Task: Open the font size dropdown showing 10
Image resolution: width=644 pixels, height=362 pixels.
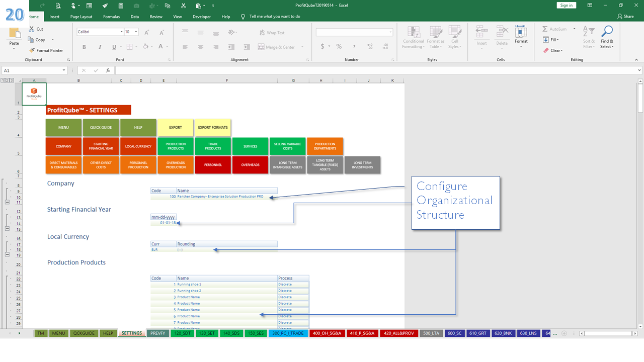Action: [136, 32]
